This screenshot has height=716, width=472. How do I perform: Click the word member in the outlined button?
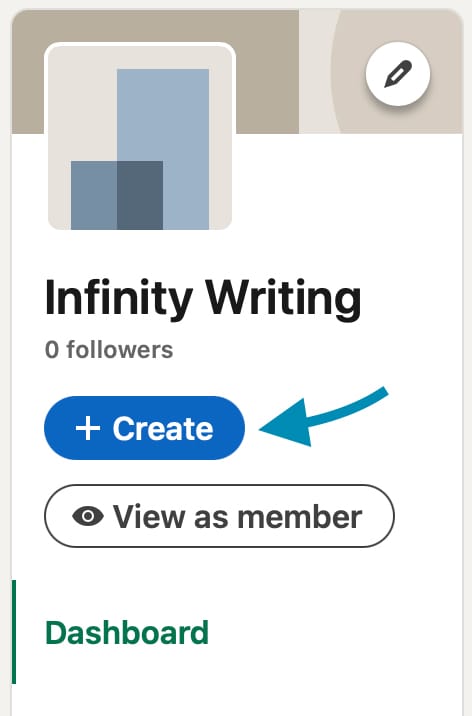pos(299,516)
